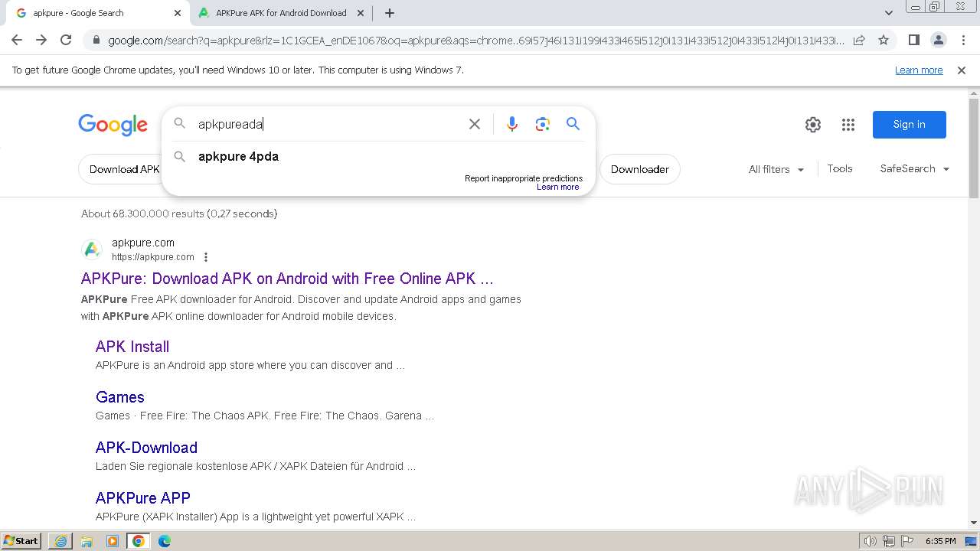The height and width of the screenshot is (551, 980).
Task: Open Learn more under search predictions
Action: coord(557,187)
